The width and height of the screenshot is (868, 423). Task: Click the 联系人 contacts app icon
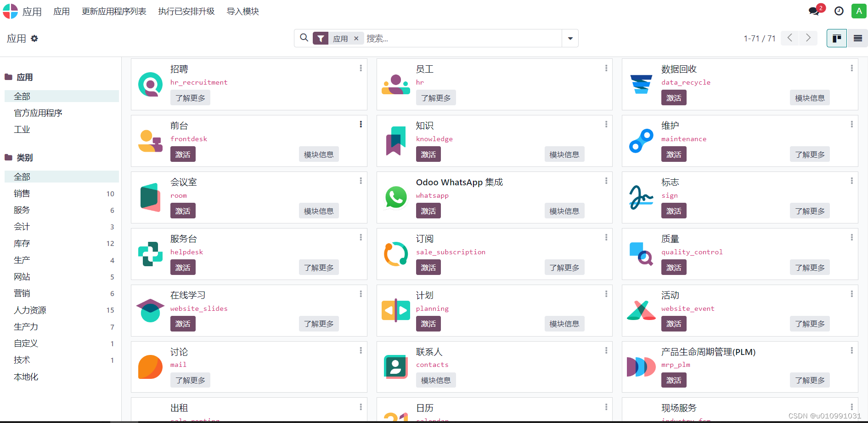coord(395,367)
